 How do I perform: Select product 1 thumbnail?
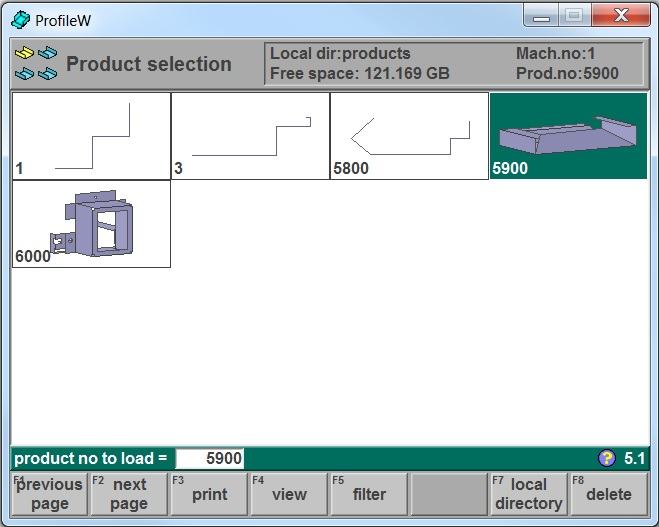[92, 136]
